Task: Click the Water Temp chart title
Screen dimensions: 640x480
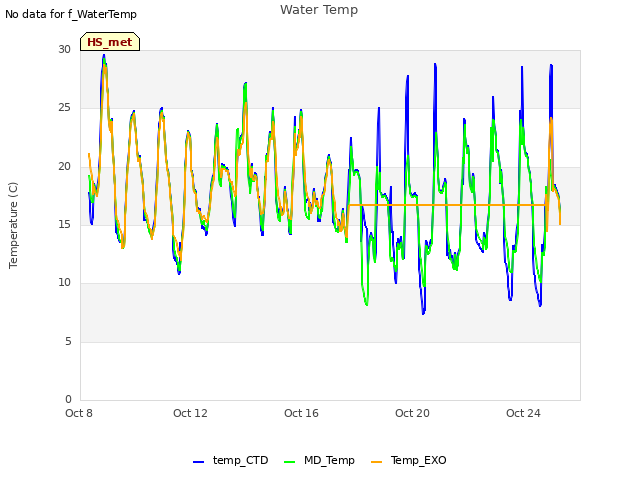Action: click(319, 10)
